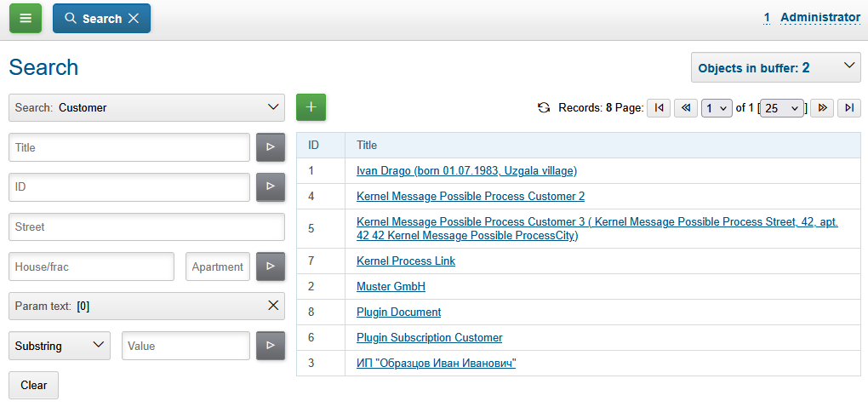868x407 pixels.
Task: Go to the previous page of results
Action: coord(685,108)
